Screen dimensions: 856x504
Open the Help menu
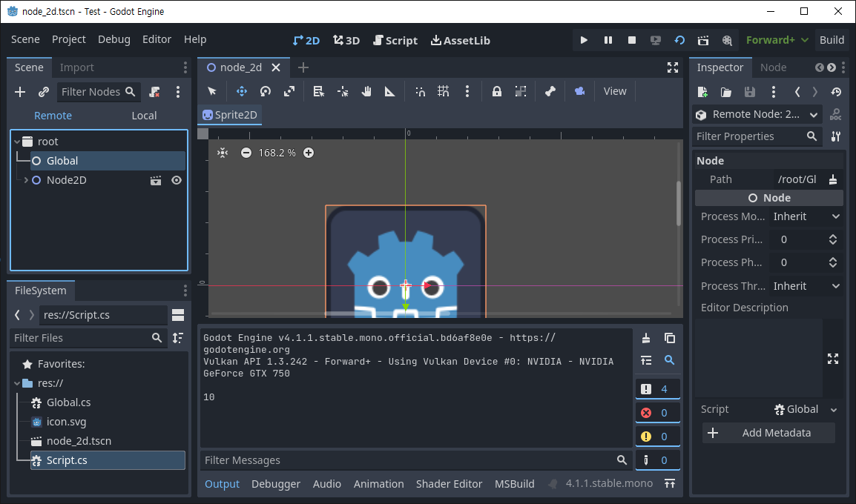pos(195,39)
